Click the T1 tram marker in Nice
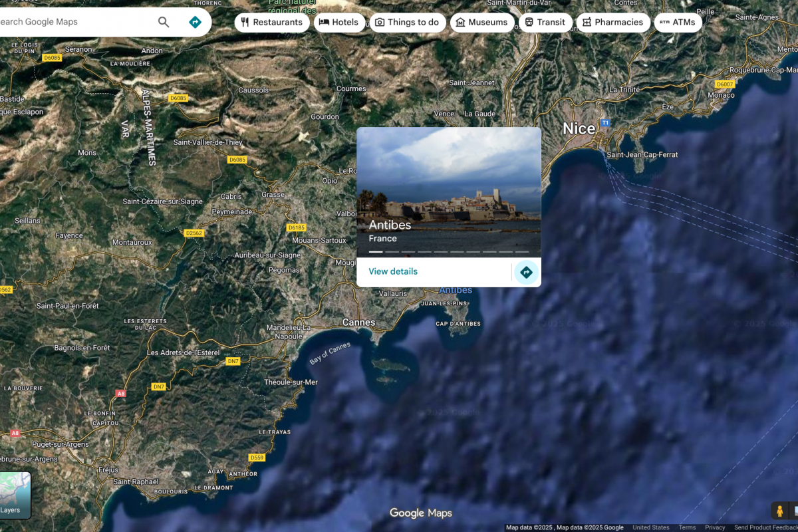Screen dimensions: 798x532 click(605, 123)
